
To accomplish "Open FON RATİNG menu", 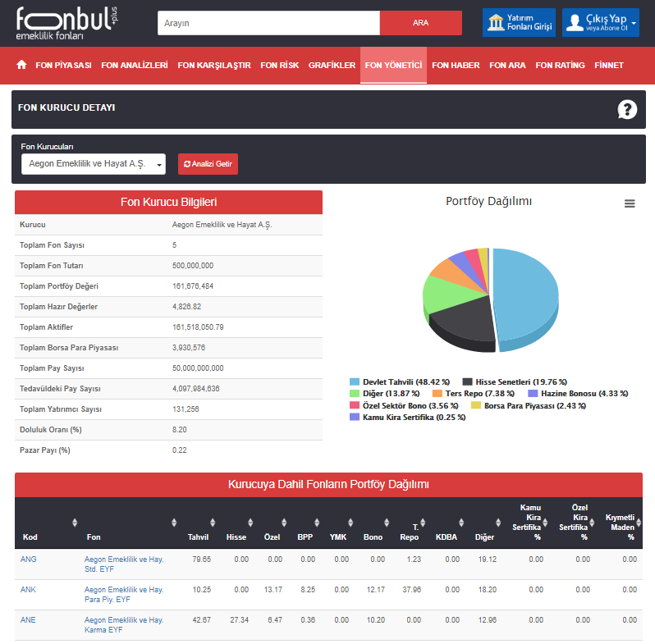I will 560,65.
